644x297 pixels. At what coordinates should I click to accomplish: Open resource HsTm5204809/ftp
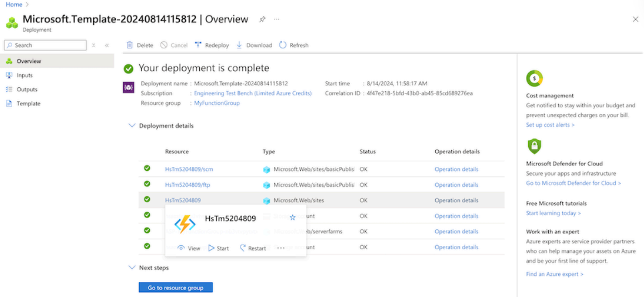pyautogui.click(x=188, y=185)
